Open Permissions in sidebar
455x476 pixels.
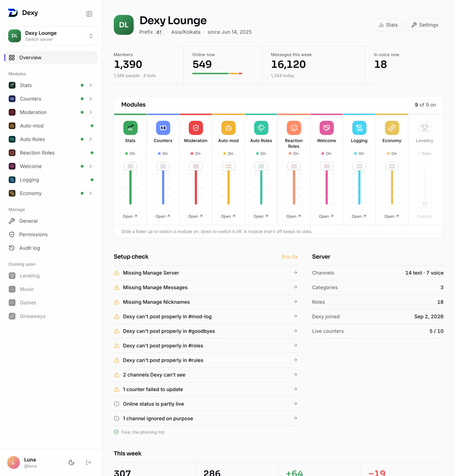point(51,234)
